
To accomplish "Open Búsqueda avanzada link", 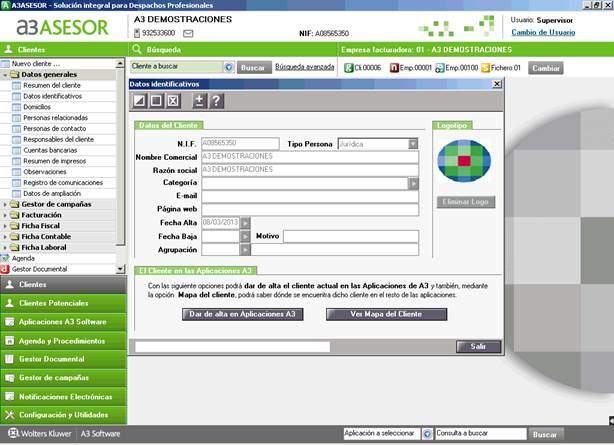I will pyautogui.click(x=305, y=67).
